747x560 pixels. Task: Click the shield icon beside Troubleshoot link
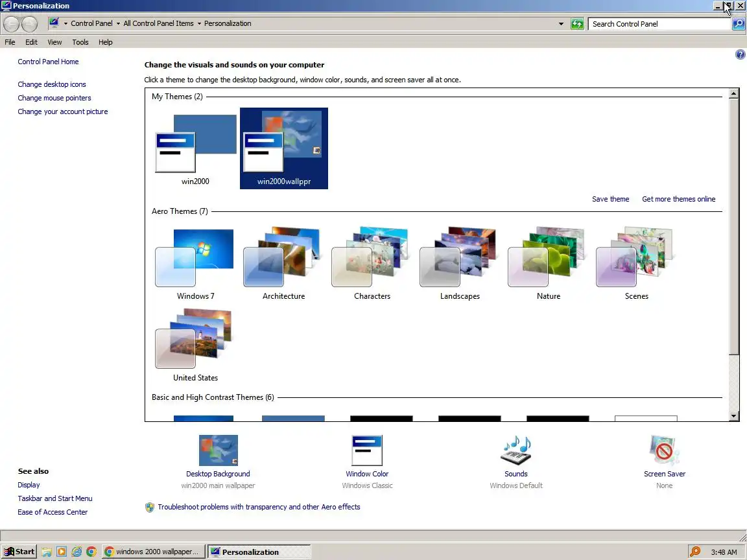[150, 507]
